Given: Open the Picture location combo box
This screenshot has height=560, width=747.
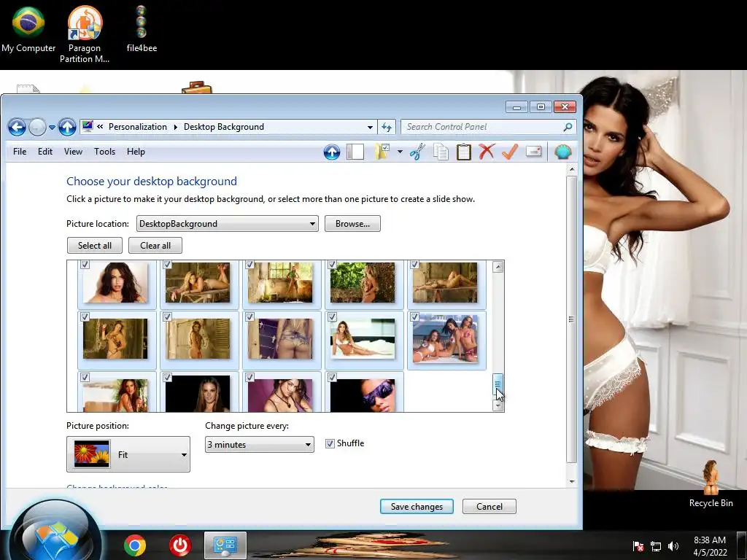Looking at the screenshot, I should [228, 224].
